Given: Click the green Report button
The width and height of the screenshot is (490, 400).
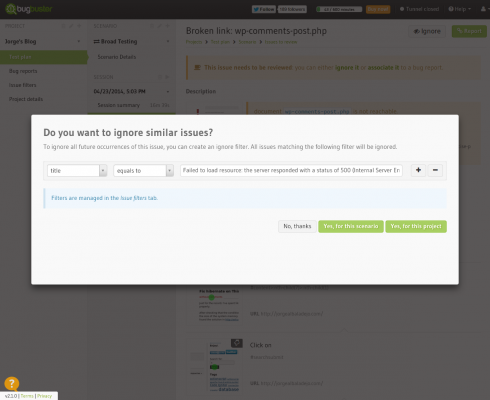Looking at the screenshot, I should click(x=469, y=31).
